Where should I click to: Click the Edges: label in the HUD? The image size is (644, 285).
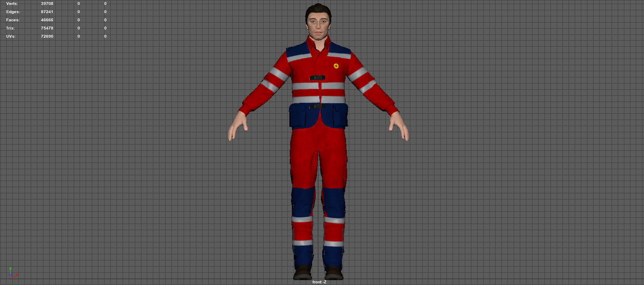[x=13, y=12]
